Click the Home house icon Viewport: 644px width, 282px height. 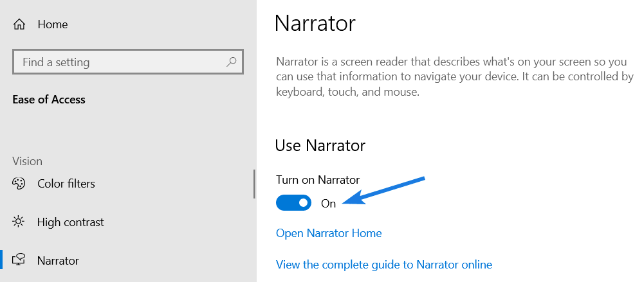tap(19, 24)
